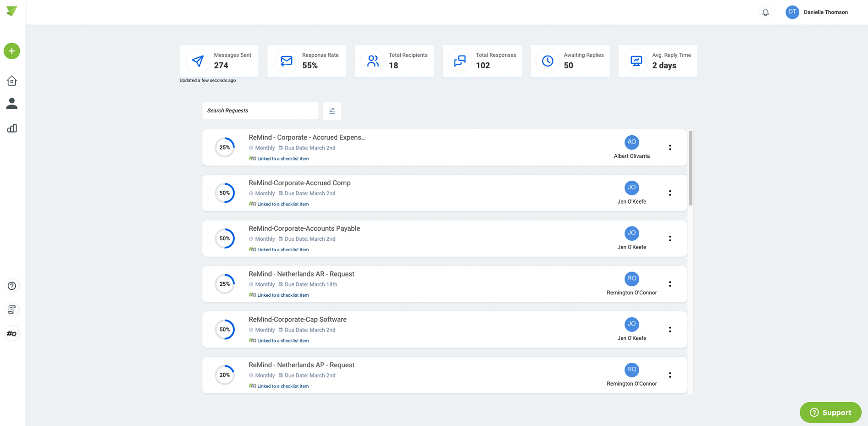
Task: Click the green plus create button
Action: (x=12, y=51)
